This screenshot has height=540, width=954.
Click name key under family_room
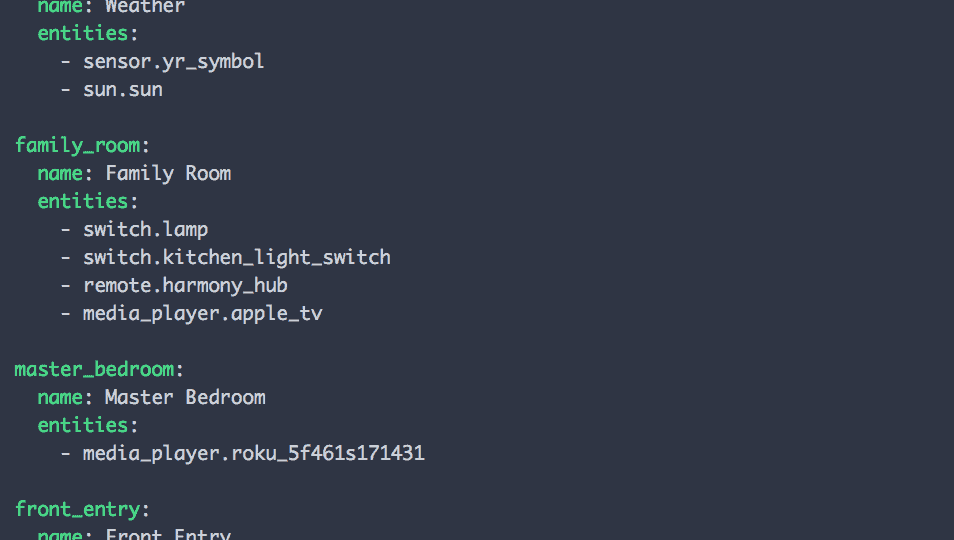(x=60, y=174)
